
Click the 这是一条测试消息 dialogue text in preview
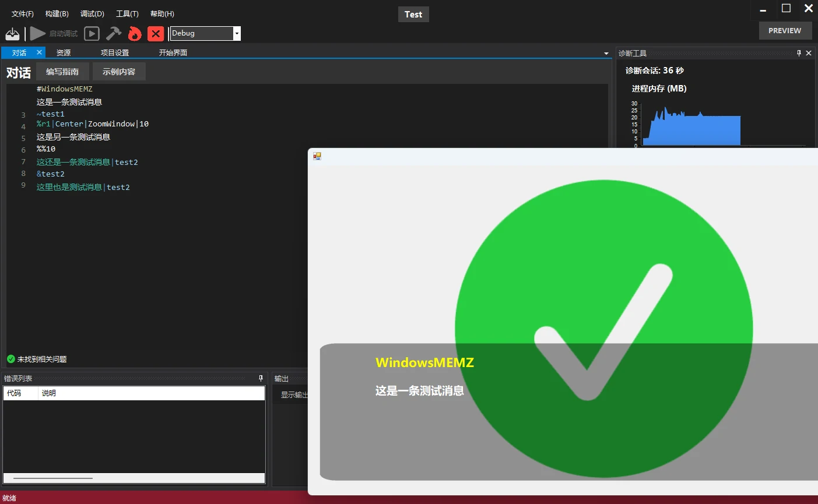(420, 390)
